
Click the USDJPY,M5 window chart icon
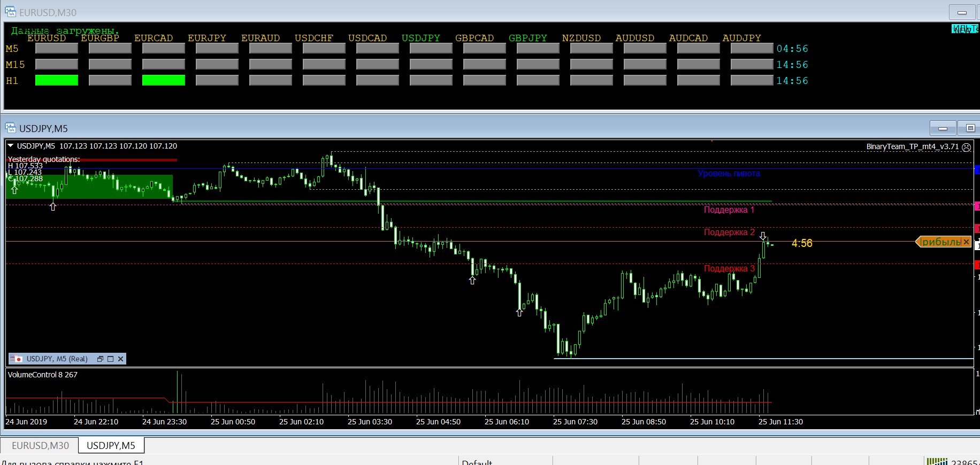pos(11,128)
